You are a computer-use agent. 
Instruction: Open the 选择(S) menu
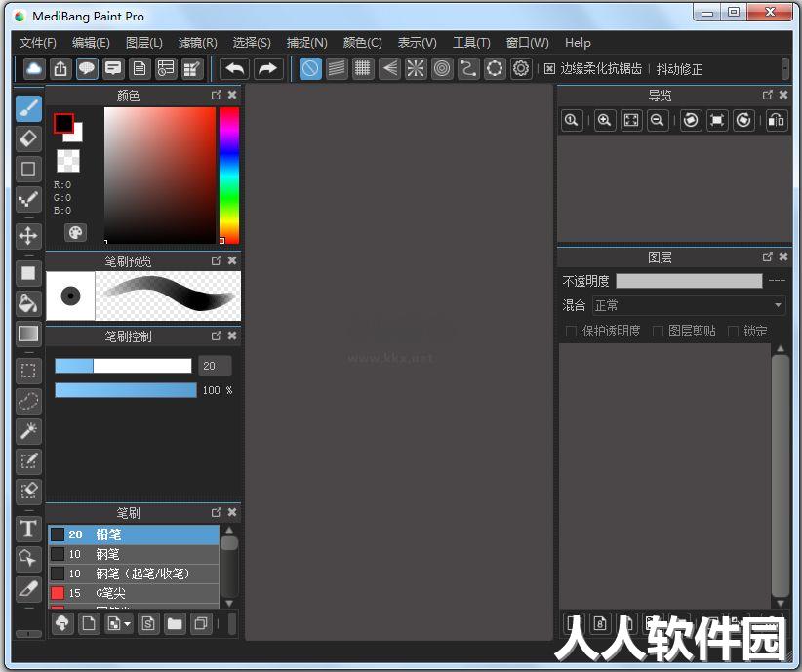click(252, 43)
